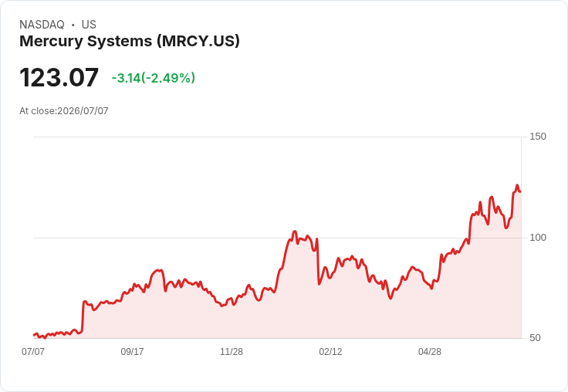Click the starting point of the red price line
568x392 pixels.
[x=34, y=335]
